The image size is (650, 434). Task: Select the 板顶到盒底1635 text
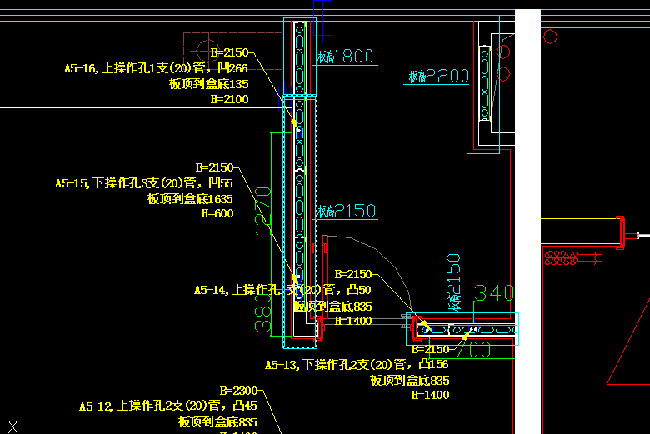tap(189, 199)
